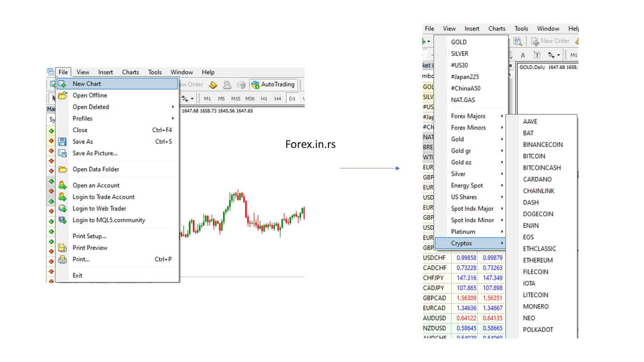Select the USDCHF row in Market Watch

point(434,258)
